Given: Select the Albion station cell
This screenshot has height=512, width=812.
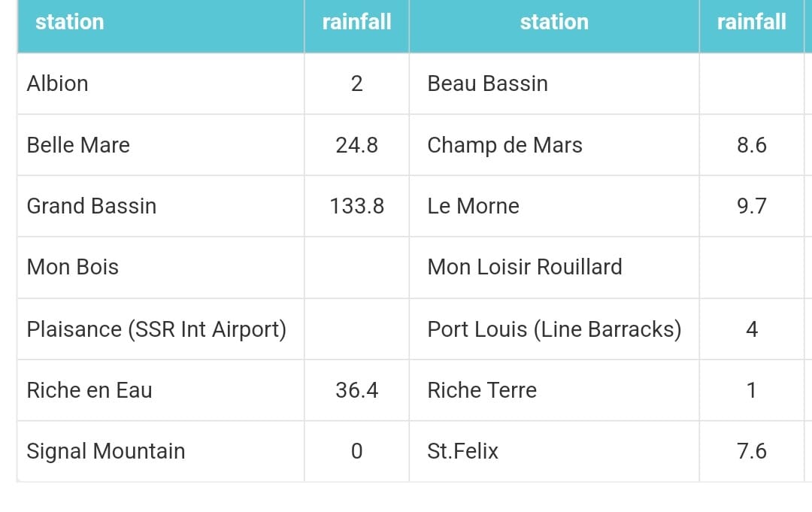Looking at the screenshot, I should click(58, 83).
